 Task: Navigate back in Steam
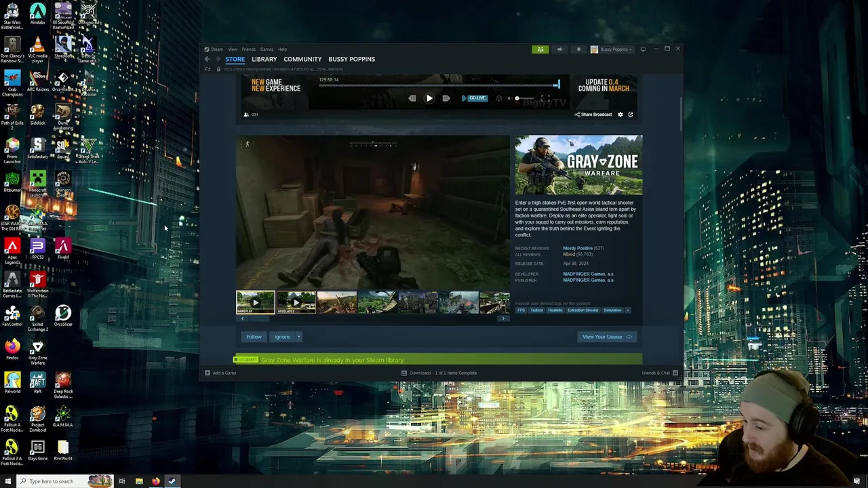208,59
